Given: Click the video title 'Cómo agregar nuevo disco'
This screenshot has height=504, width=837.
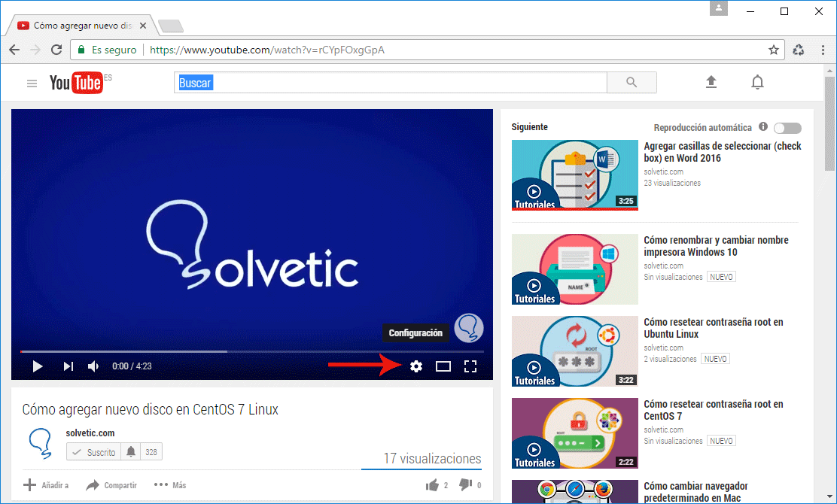Looking at the screenshot, I should [150, 410].
